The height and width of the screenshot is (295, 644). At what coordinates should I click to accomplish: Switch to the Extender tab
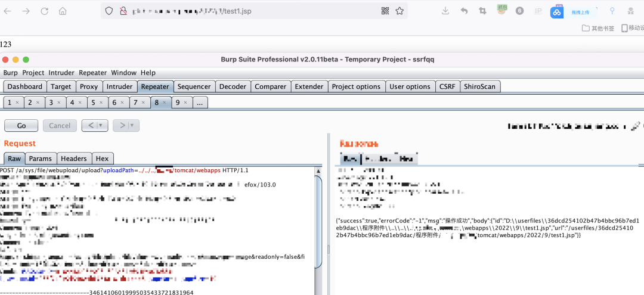309,86
